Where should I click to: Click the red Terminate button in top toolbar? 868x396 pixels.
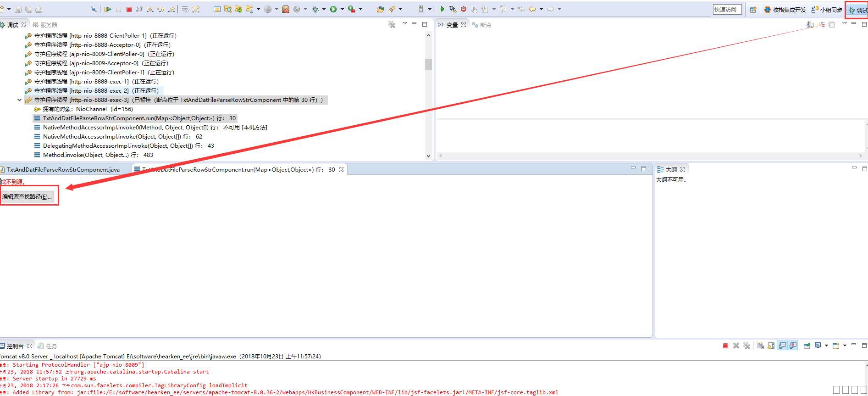click(129, 9)
